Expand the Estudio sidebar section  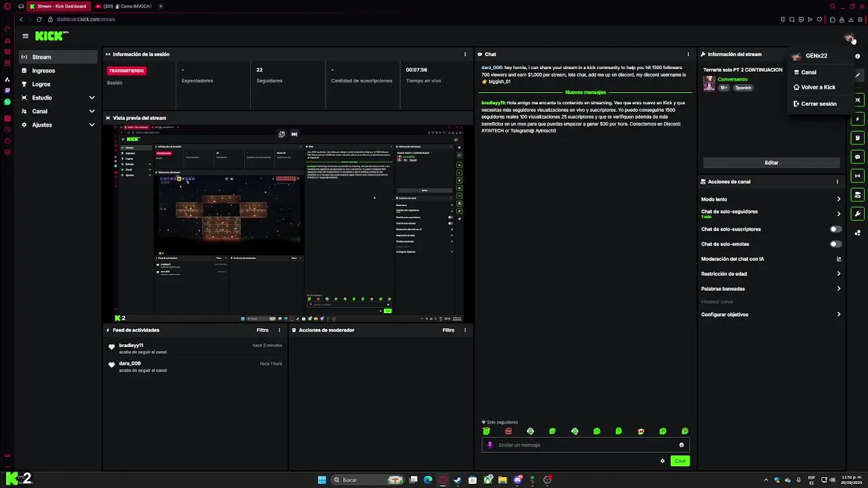click(x=92, y=98)
